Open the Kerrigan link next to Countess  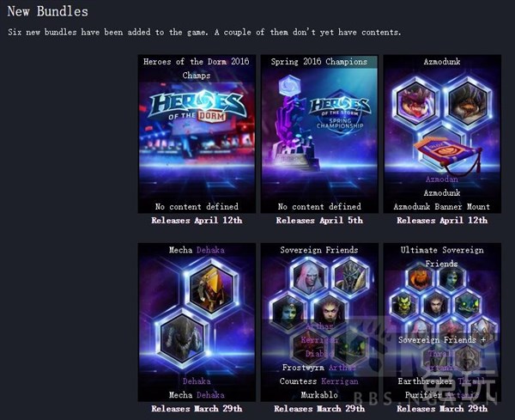pos(340,381)
